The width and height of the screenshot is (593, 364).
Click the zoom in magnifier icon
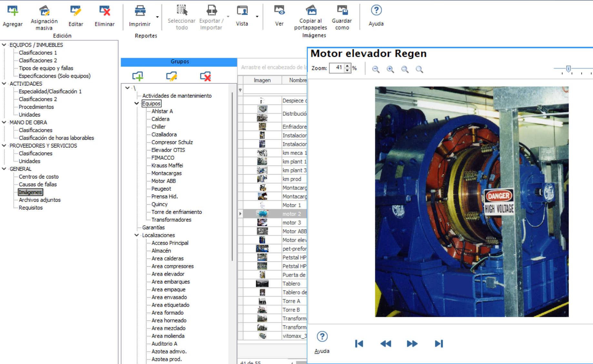pos(390,69)
